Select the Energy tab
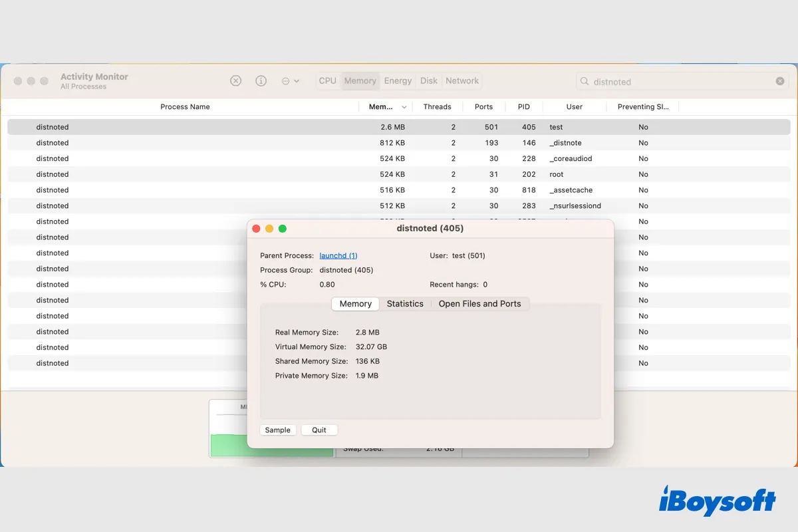 (398, 80)
